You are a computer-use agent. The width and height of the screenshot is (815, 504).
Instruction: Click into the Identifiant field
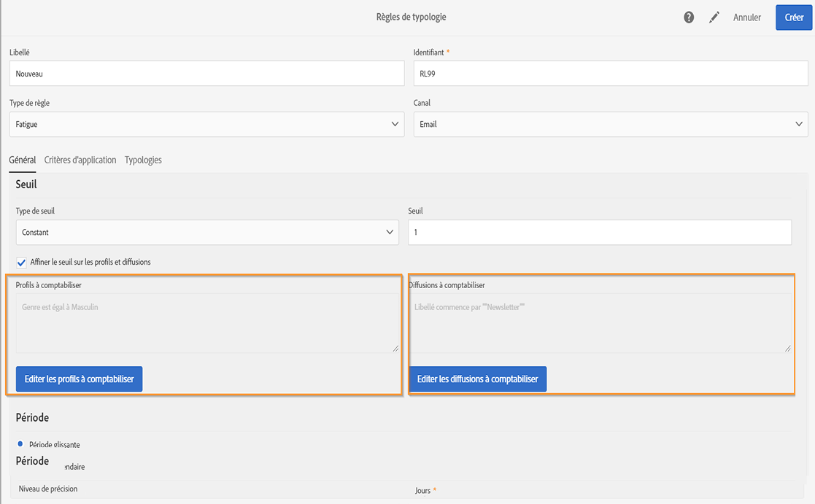(x=610, y=74)
